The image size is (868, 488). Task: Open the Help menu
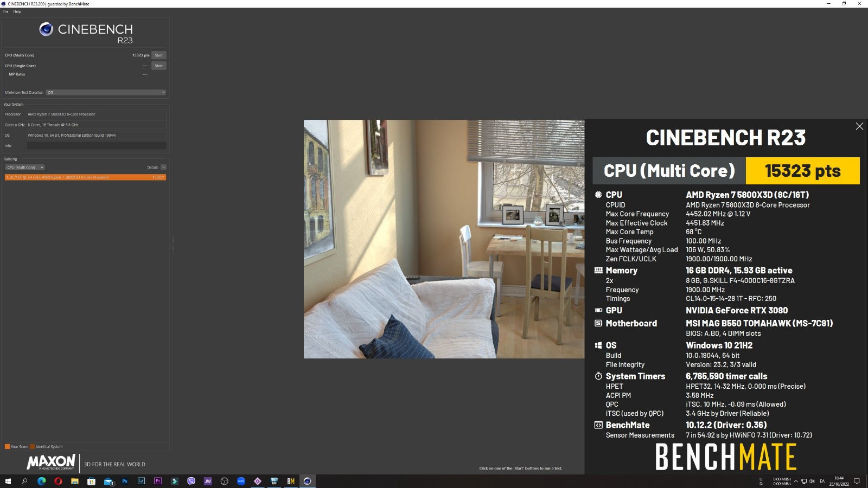[17, 11]
